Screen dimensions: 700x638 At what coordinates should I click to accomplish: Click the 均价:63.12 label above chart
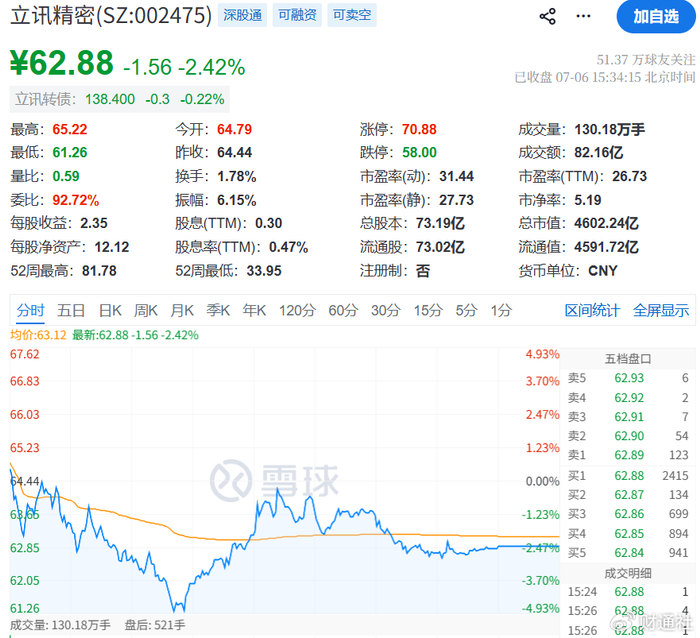38,335
